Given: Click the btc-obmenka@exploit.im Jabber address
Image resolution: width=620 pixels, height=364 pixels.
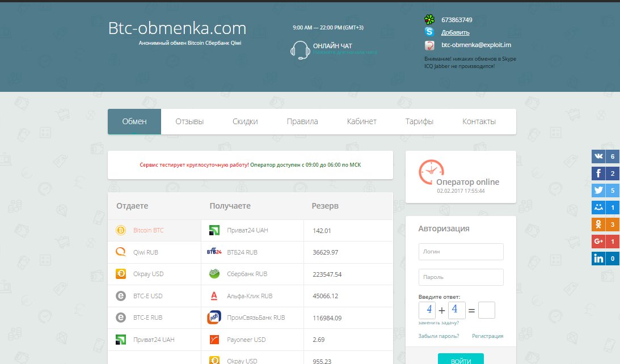Looking at the screenshot, I should point(476,45).
